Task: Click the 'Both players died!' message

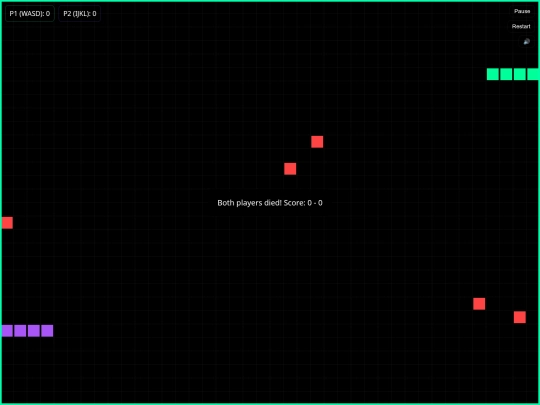Action: click(x=270, y=203)
